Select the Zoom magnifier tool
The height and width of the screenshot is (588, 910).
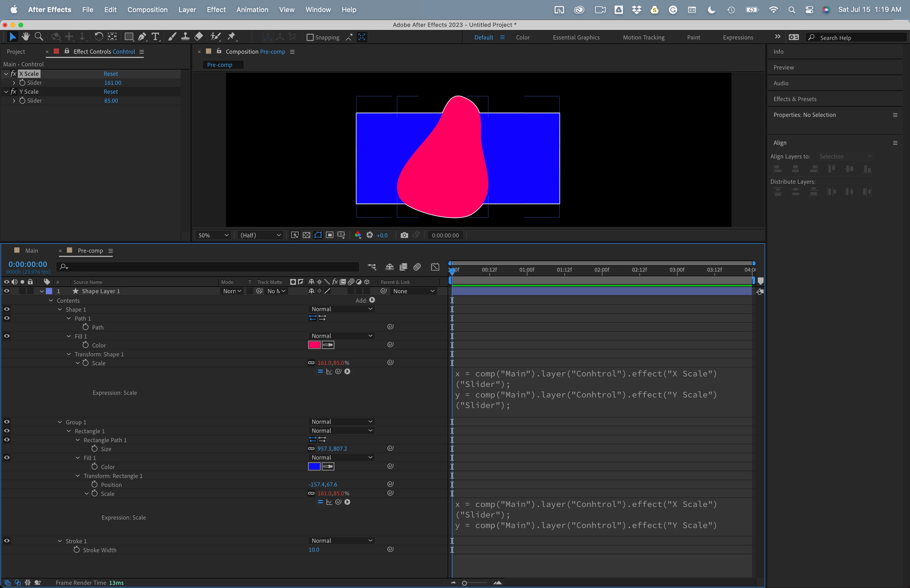38,37
